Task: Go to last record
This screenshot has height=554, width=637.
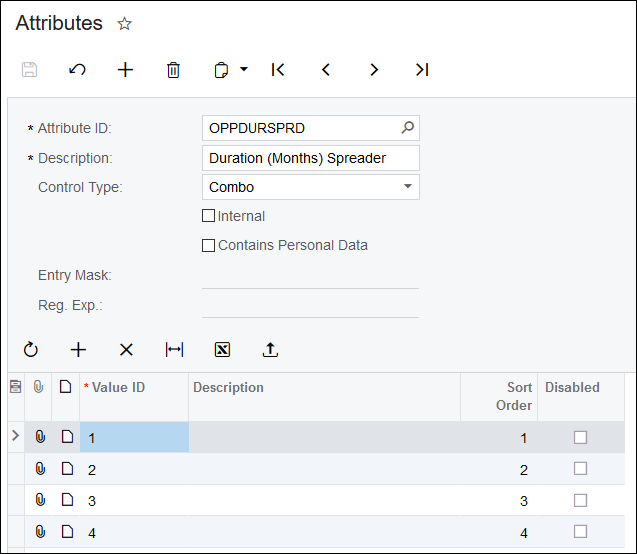Action: tap(422, 69)
